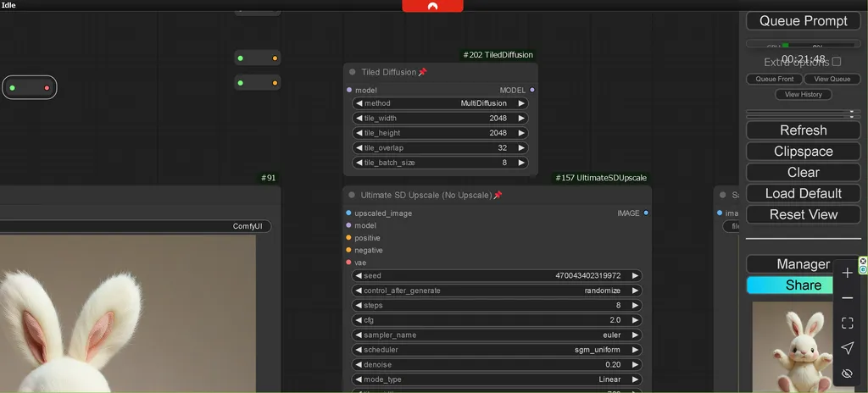The height and width of the screenshot is (393, 868).
Task: Open View History
Action: point(804,95)
